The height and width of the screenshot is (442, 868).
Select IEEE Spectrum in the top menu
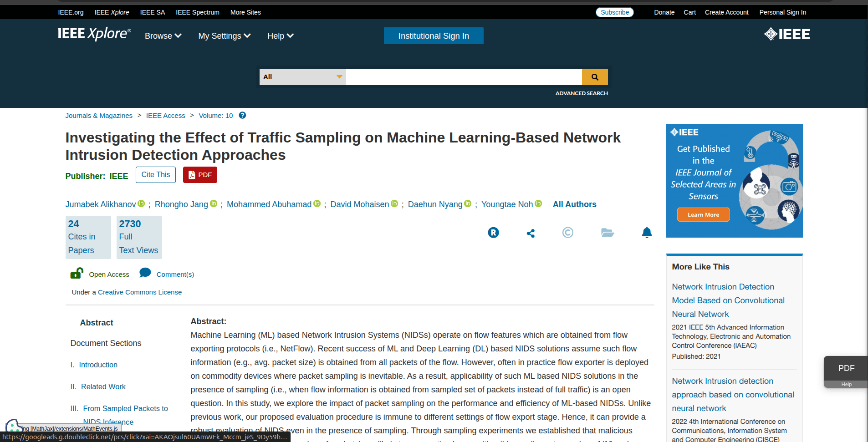pyautogui.click(x=197, y=12)
